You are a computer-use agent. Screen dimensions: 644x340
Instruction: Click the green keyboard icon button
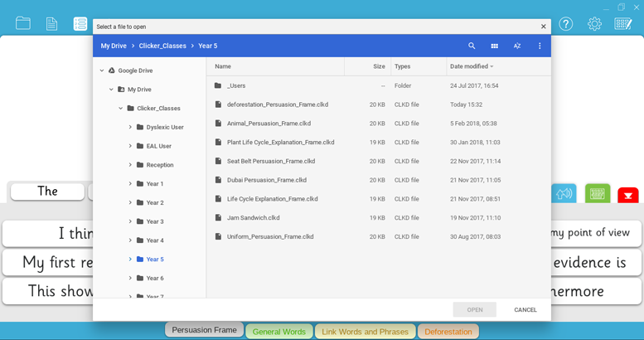click(x=598, y=193)
